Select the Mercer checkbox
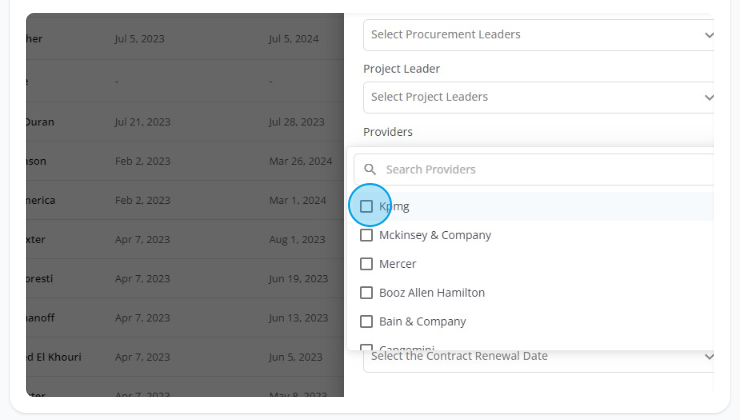740x420 pixels. 366,264
